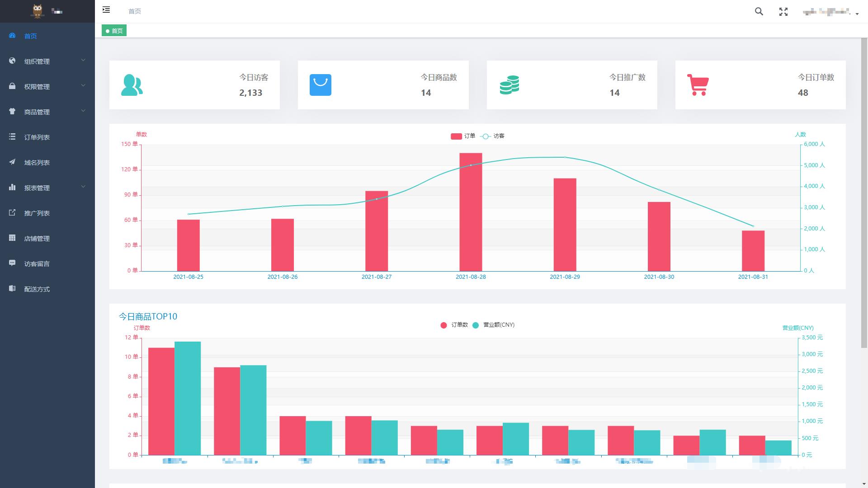Go to 推广列表 page
The image size is (868, 488).
[x=37, y=213]
